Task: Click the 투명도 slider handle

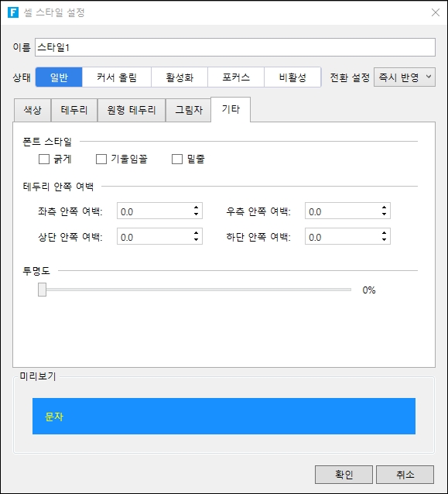Action: tap(43, 290)
